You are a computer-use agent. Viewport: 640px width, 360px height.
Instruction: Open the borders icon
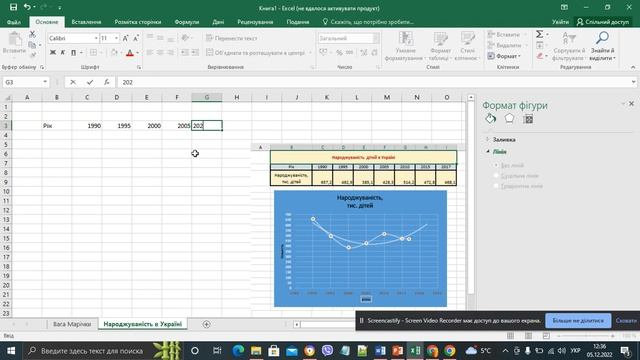pyautogui.click(x=93, y=53)
